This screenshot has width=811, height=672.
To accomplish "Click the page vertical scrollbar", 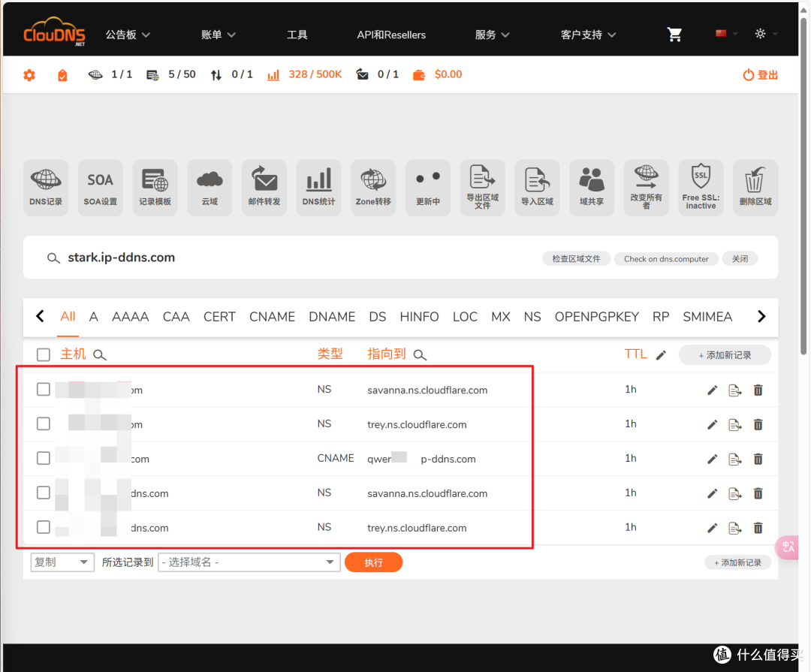I will tap(803, 186).
